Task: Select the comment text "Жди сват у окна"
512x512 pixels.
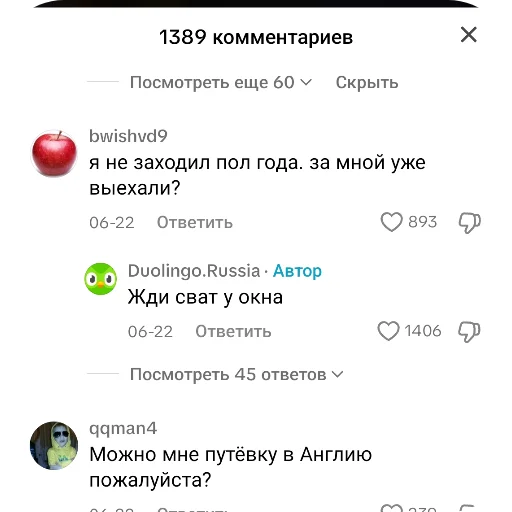Action: [205, 297]
